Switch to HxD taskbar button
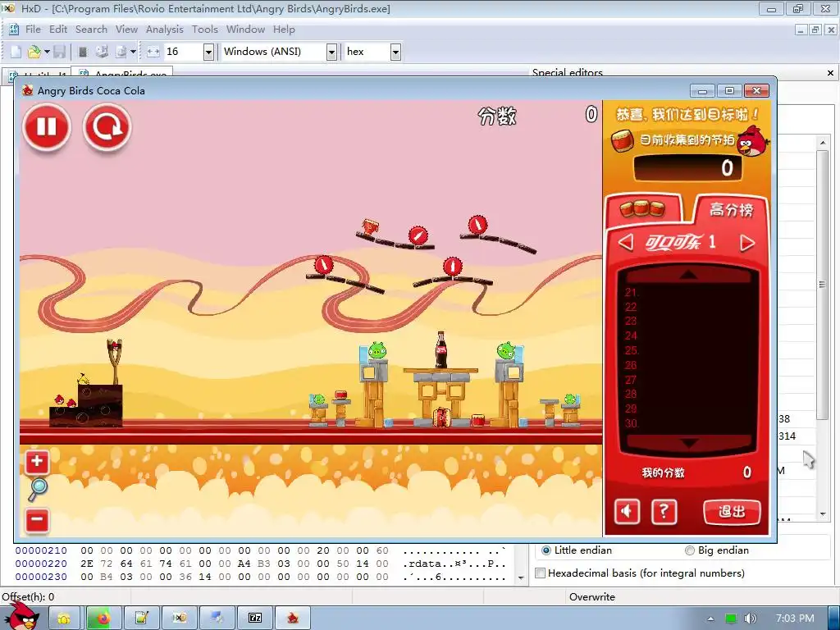Screen dimensions: 840x630 tap(179, 619)
